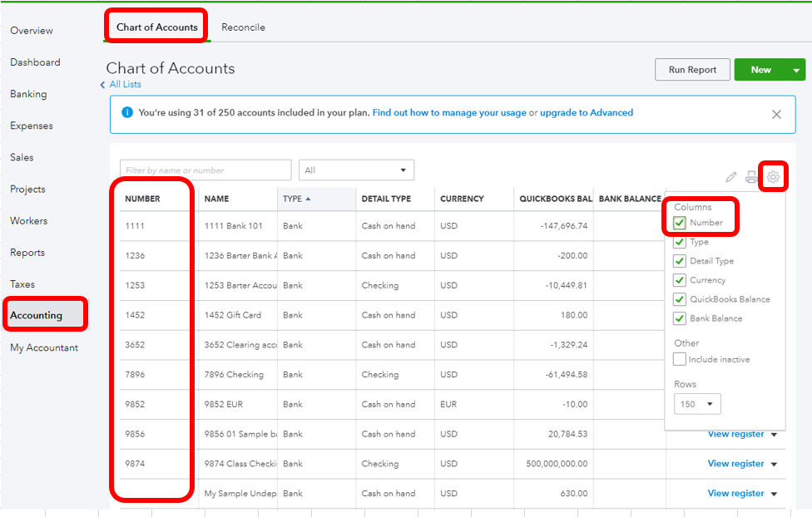Expand action arrow for My Sample Undeposited row

point(775,495)
